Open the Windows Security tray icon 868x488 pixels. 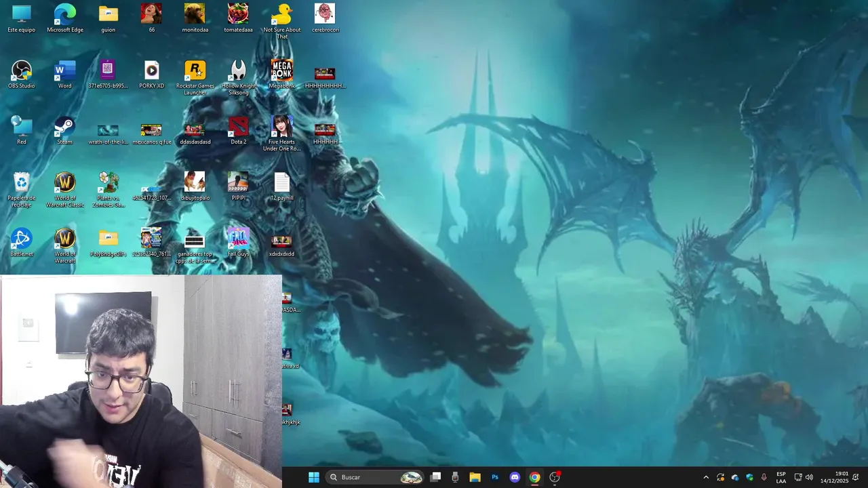tap(749, 477)
